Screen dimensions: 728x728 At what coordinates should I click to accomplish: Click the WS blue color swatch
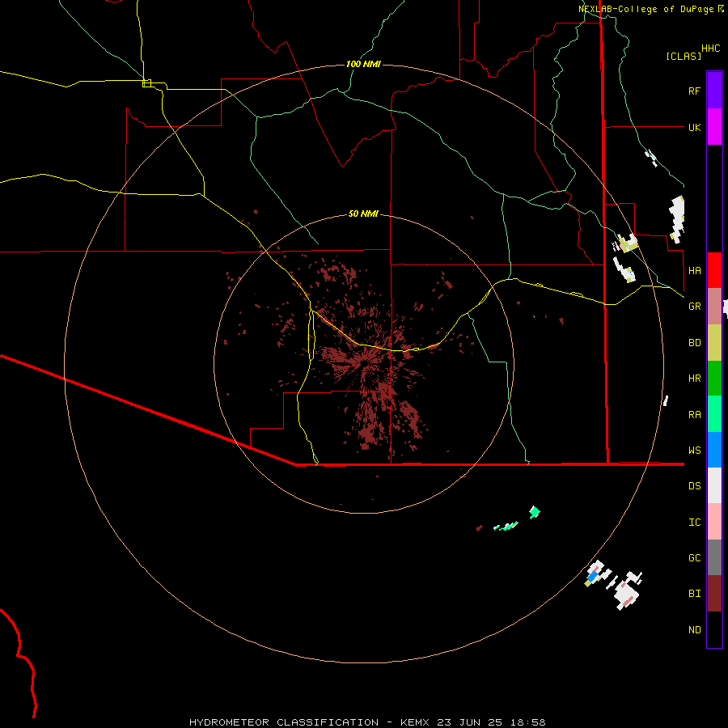[x=714, y=450]
